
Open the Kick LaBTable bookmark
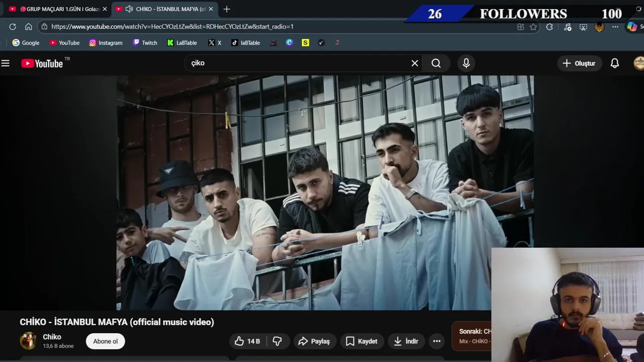(x=182, y=43)
